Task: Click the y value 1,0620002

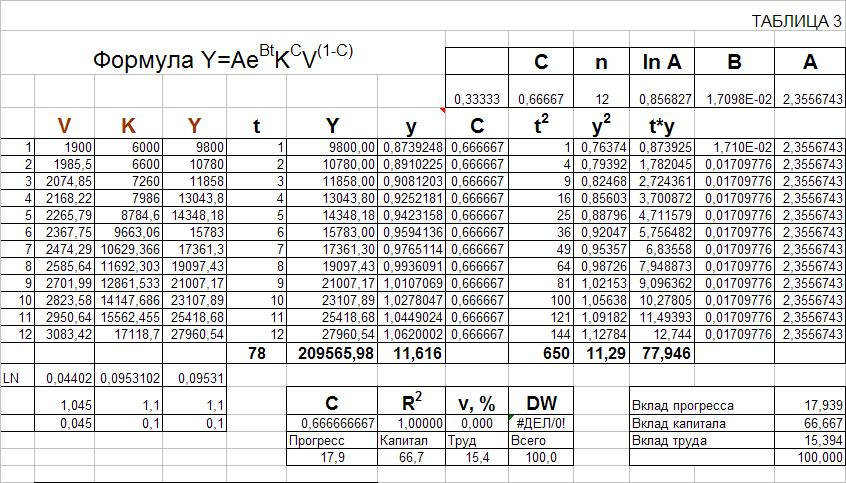Action: coord(412,335)
